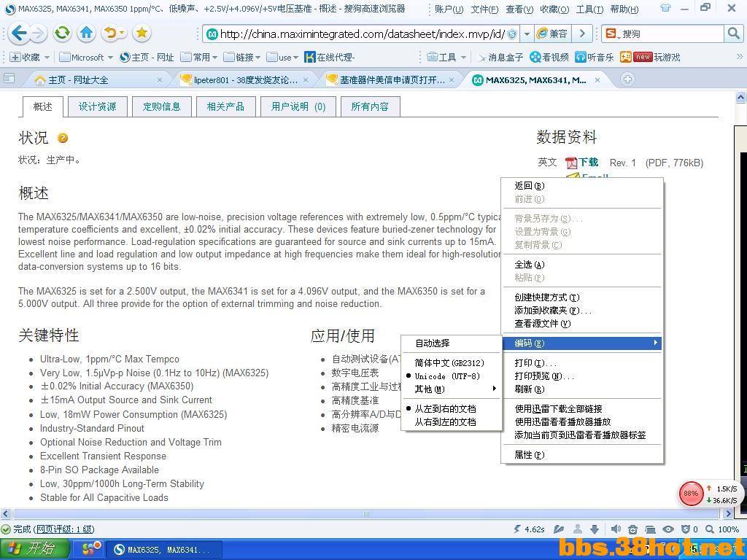Switch to the 定购信息 page tab
The image size is (747, 560).
click(162, 106)
